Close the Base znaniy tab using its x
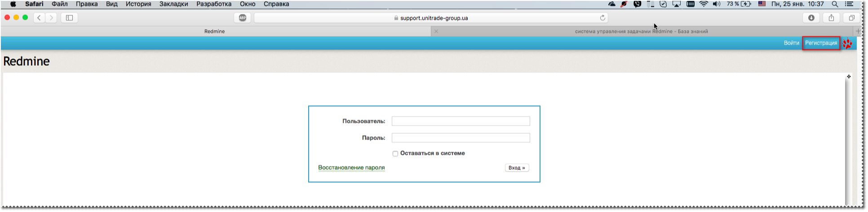The image size is (868, 212). tap(436, 32)
